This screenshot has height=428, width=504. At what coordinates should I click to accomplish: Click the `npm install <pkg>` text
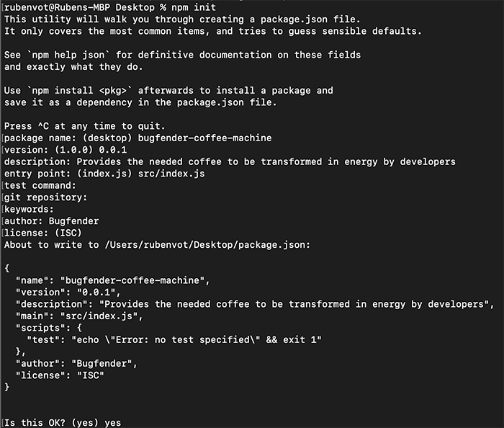tap(79, 91)
